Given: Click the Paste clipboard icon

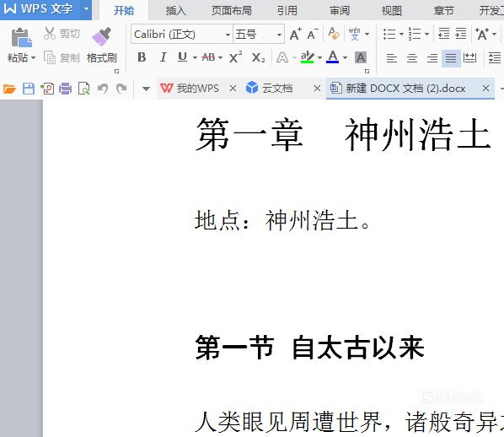Looking at the screenshot, I should tap(22, 37).
